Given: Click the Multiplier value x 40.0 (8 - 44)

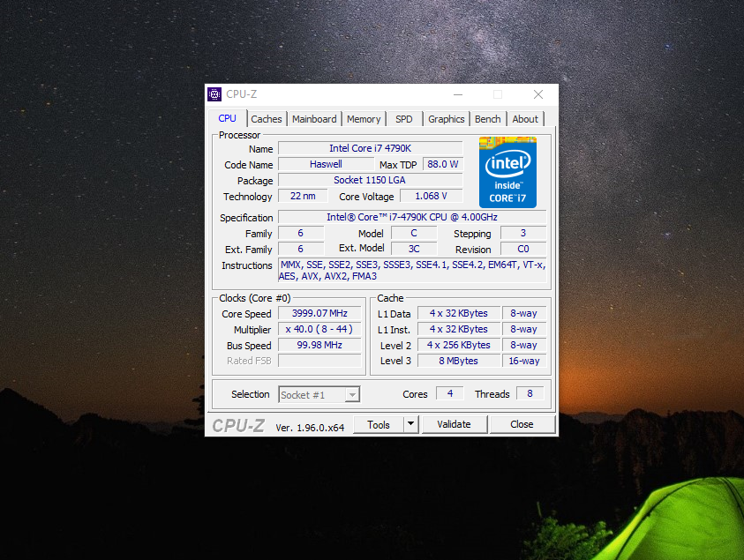Looking at the screenshot, I should (x=319, y=329).
